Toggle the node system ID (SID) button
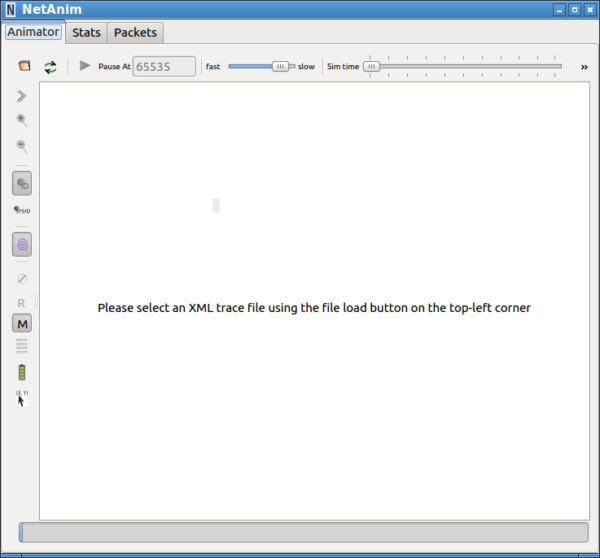Screen dimensions: 600x558 coord(22,210)
